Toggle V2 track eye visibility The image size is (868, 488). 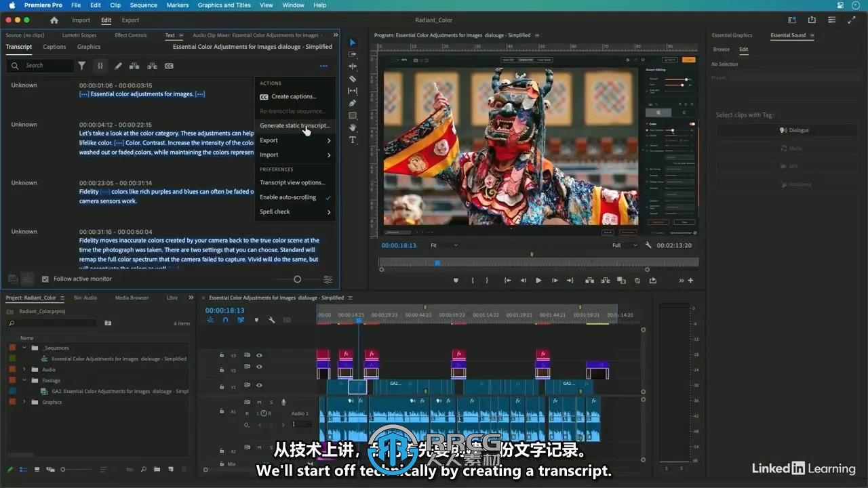(259, 367)
